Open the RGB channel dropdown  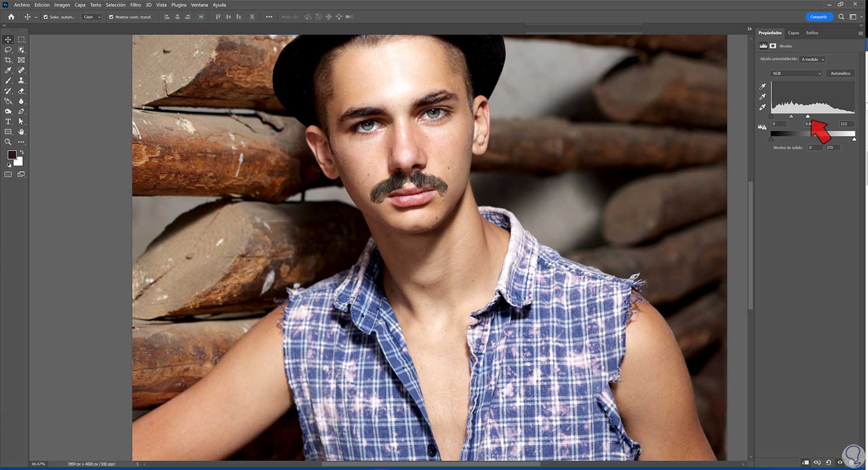pos(796,73)
